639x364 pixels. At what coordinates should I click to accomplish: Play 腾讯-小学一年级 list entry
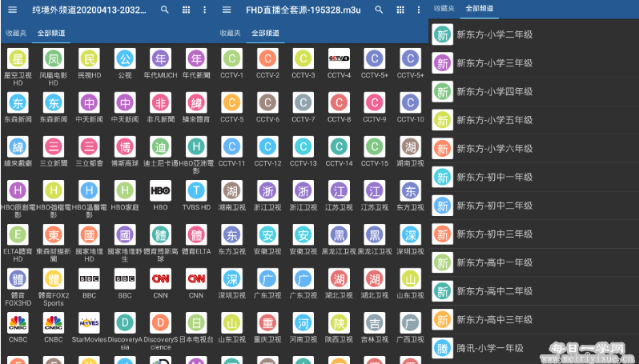coord(533,348)
